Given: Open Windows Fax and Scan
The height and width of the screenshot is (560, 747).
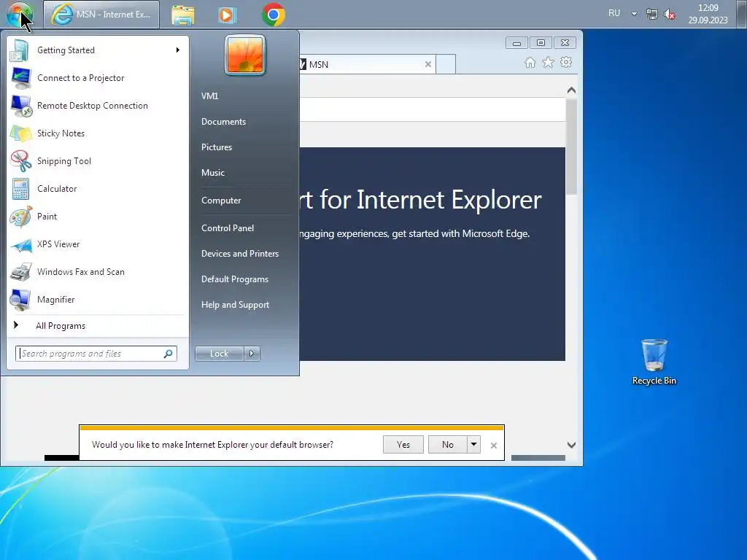Looking at the screenshot, I should tap(98, 271).
